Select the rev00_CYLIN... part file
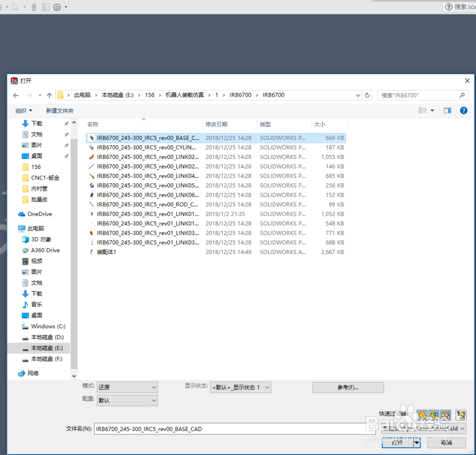476x455 pixels. [x=216, y=148]
